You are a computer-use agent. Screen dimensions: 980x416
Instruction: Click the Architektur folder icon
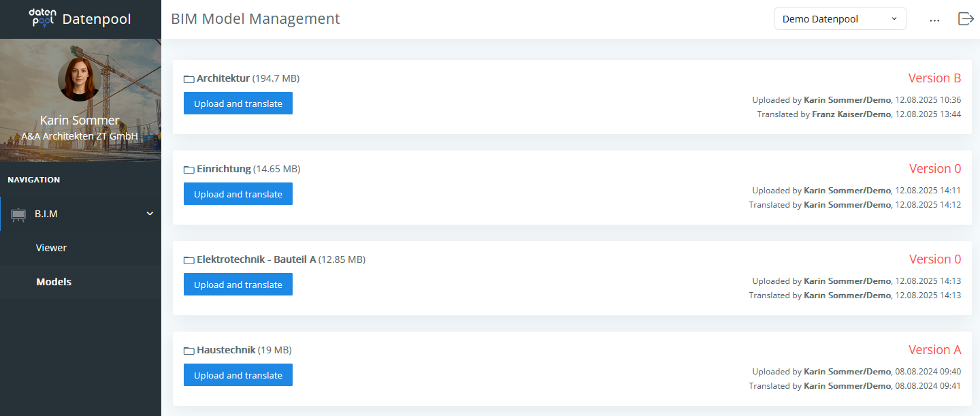[x=189, y=79]
